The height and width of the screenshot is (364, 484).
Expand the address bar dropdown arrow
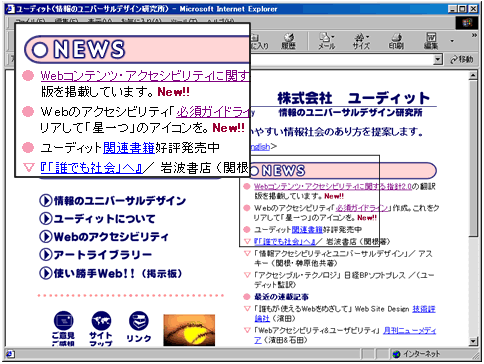point(438,60)
